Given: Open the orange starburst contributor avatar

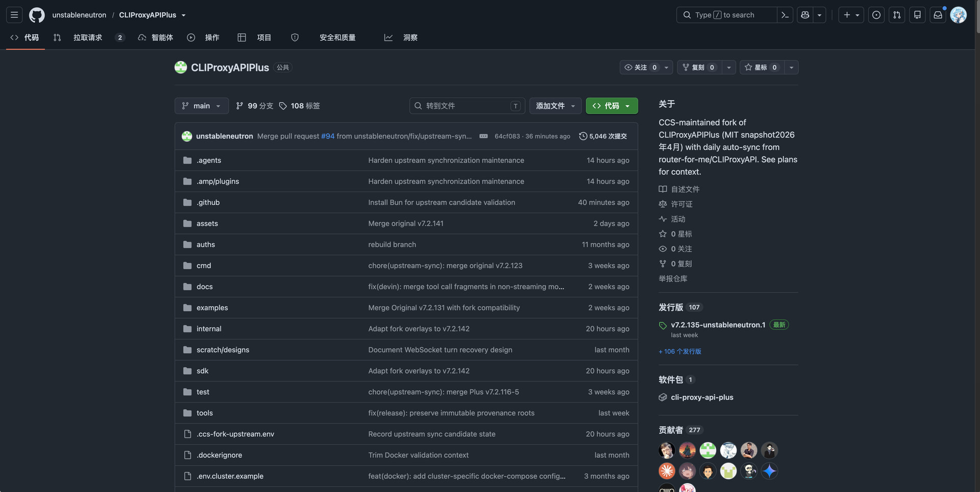Looking at the screenshot, I should (x=667, y=471).
